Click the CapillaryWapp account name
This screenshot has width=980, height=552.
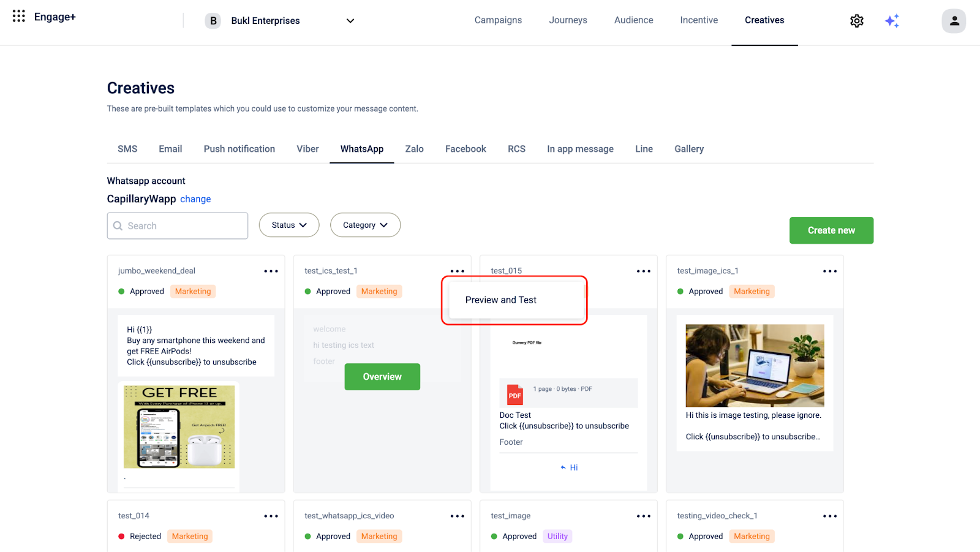pyautogui.click(x=141, y=199)
